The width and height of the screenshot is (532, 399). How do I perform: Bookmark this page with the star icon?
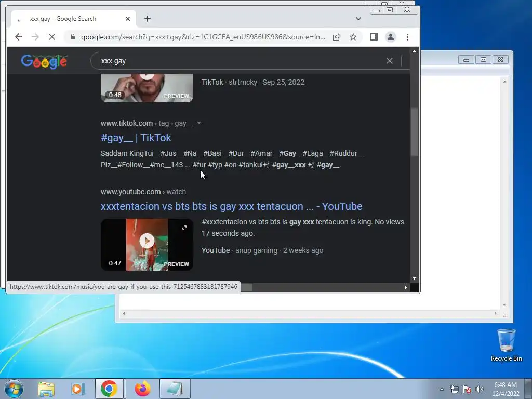point(353,37)
